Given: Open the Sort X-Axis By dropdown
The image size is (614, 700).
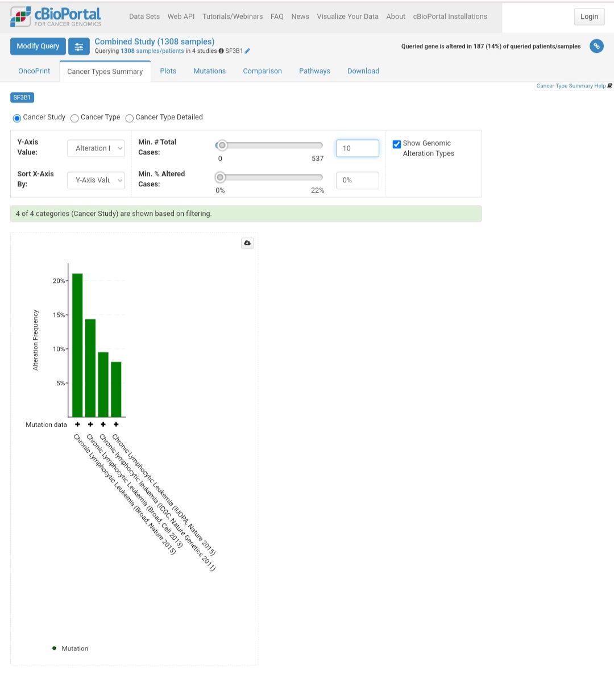Looking at the screenshot, I should point(96,180).
